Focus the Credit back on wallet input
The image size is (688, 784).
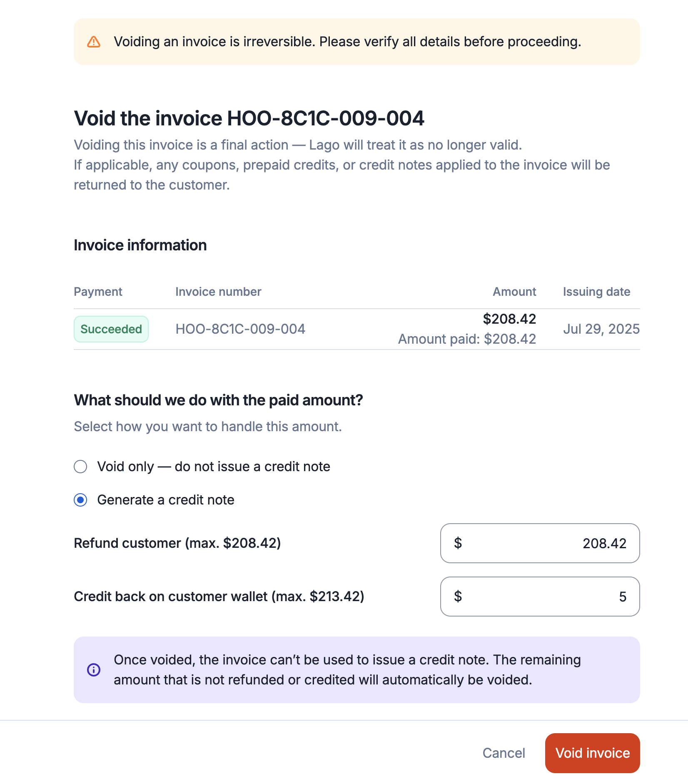[x=540, y=597]
